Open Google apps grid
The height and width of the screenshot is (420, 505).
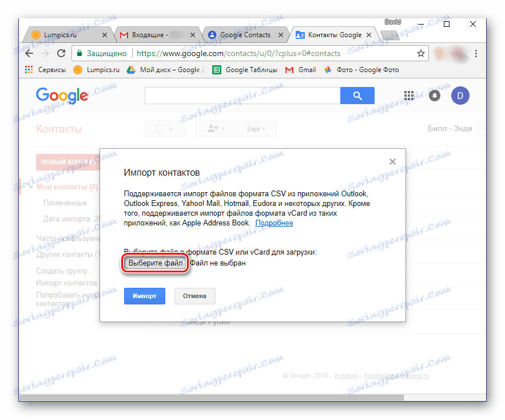pos(409,96)
